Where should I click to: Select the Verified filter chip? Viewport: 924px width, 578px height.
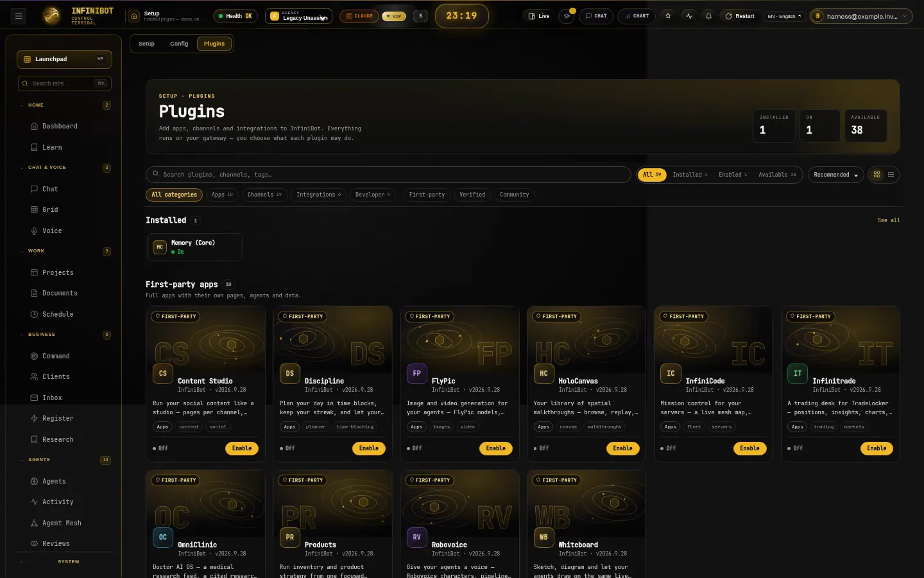point(472,195)
